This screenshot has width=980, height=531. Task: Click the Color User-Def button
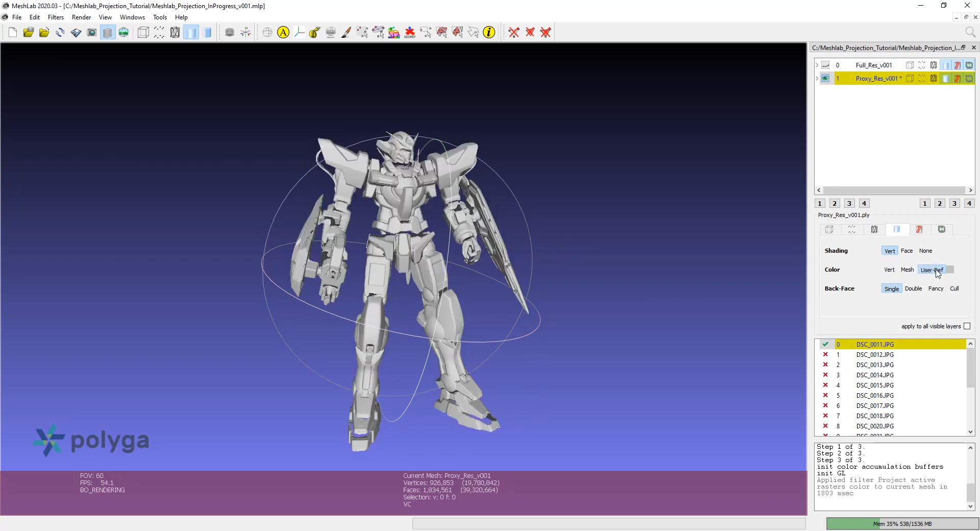(932, 270)
